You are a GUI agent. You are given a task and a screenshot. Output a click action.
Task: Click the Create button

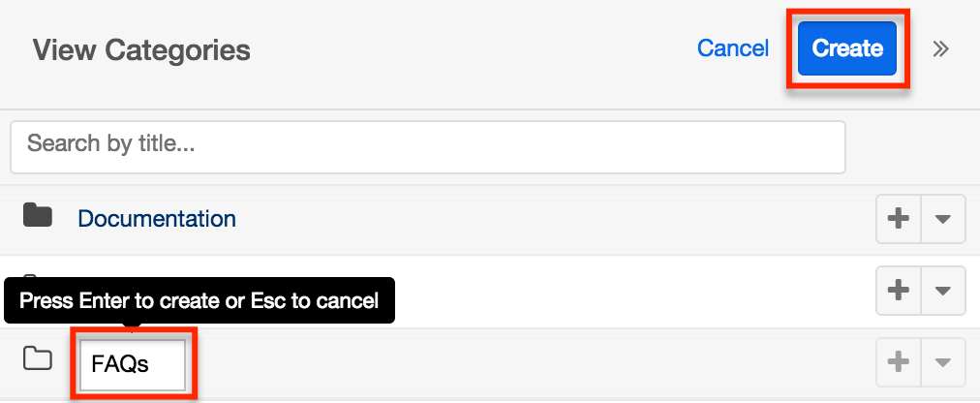(x=847, y=48)
